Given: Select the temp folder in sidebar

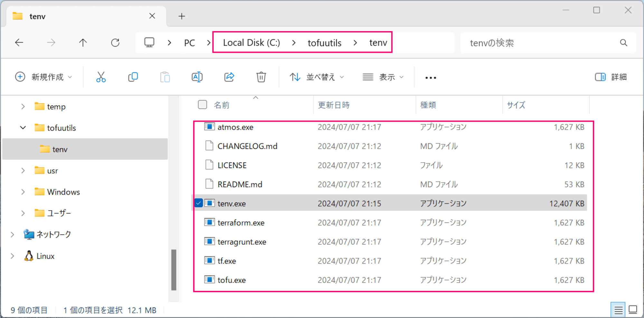Looking at the screenshot, I should (56, 107).
